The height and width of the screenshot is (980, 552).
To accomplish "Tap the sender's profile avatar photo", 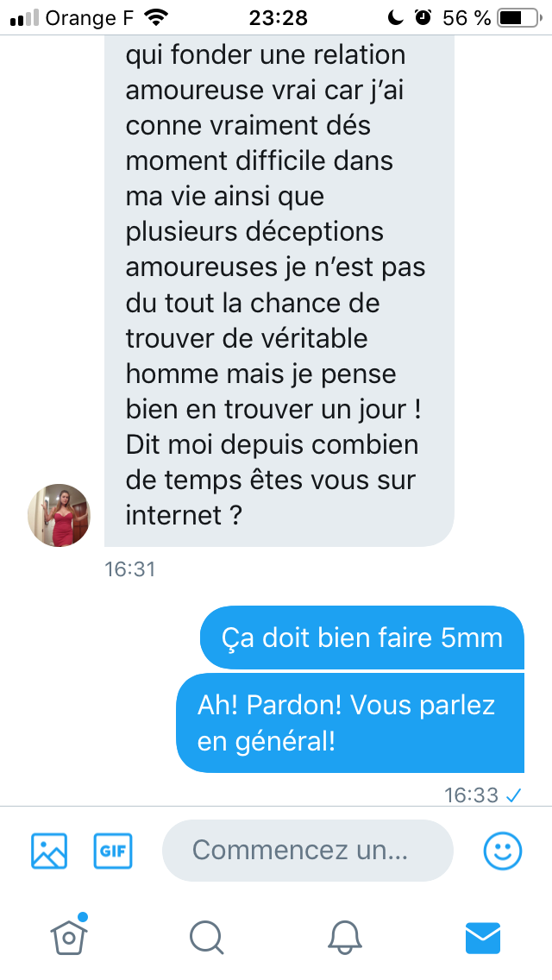I will (59, 515).
